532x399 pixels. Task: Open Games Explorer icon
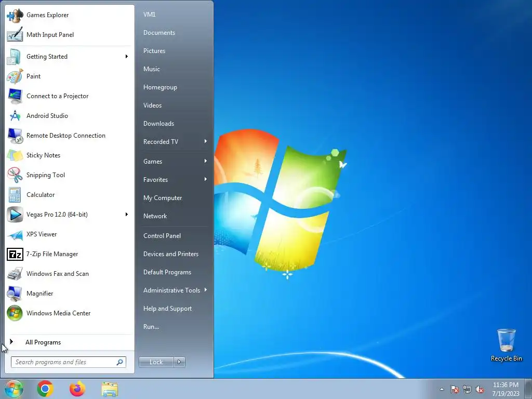point(15,15)
